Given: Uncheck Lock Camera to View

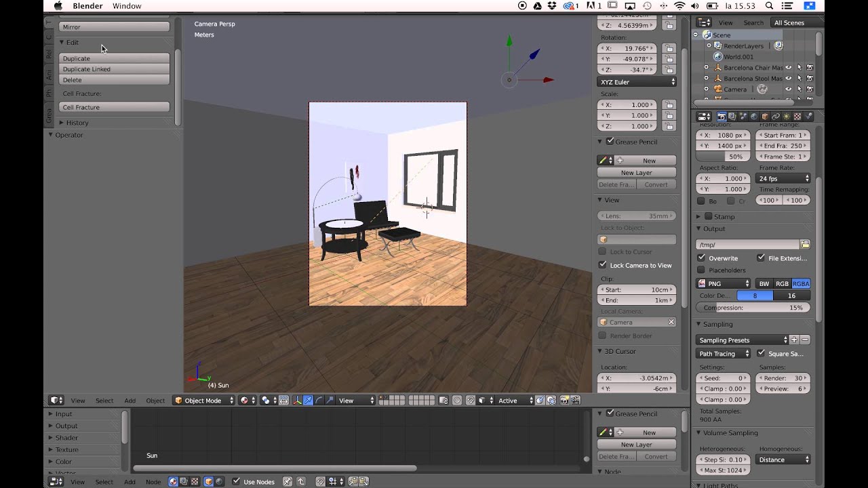Looking at the screenshot, I should coord(602,265).
